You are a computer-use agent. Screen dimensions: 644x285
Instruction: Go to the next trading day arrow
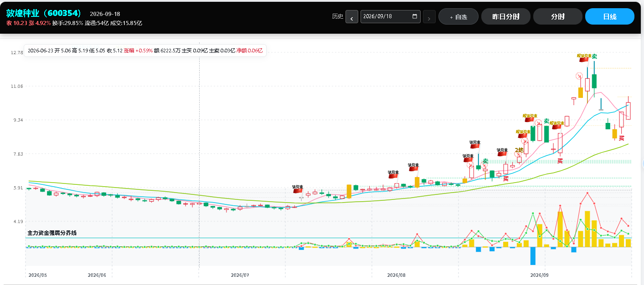pos(429,17)
